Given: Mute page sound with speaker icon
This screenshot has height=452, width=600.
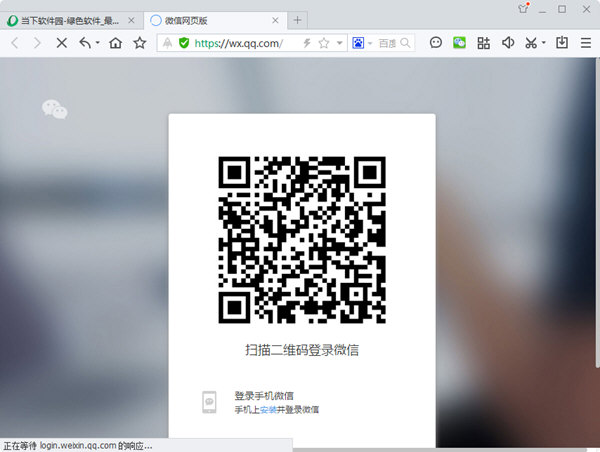Looking at the screenshot, I should point(508,42).
